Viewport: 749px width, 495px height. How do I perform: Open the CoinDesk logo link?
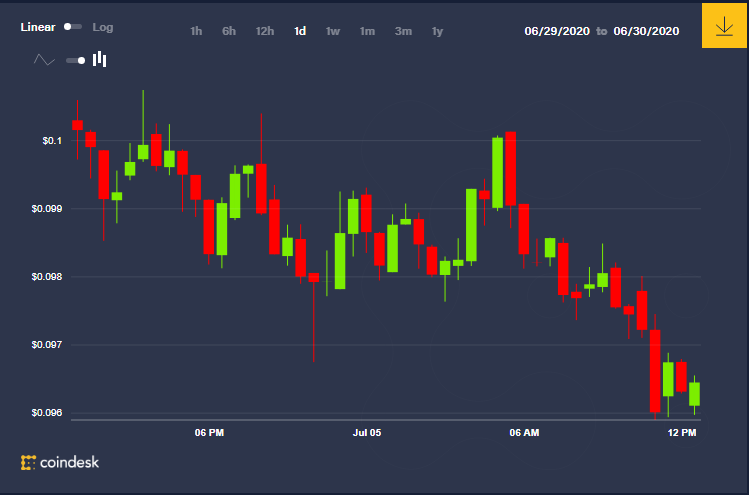[x=60, y=462]
